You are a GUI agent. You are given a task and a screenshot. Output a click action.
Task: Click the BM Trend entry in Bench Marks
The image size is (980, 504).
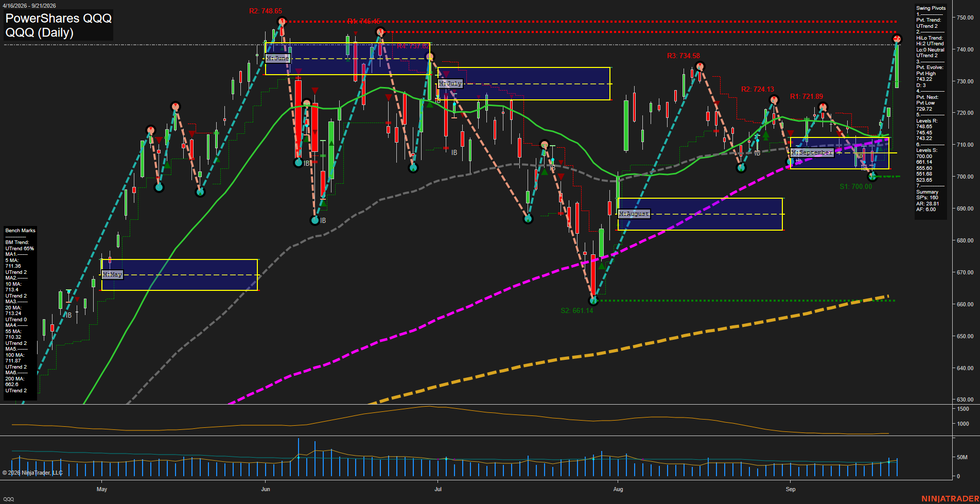tap(20, 246)
